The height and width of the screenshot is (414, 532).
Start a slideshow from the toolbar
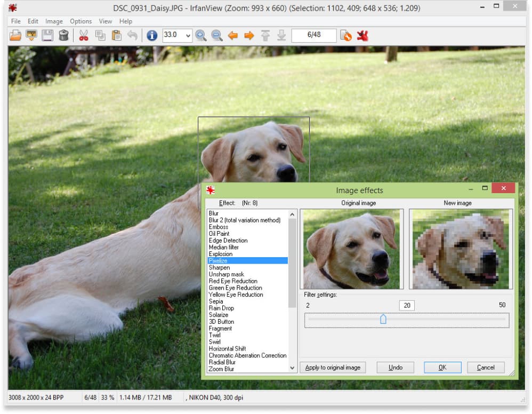[31, 36]
